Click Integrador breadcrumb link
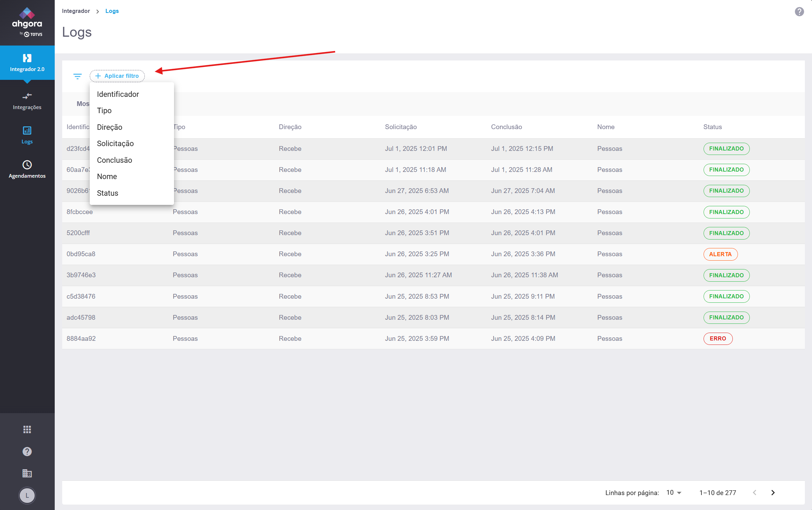This screenshot has width=812, height=510. [x=76, y=11]
